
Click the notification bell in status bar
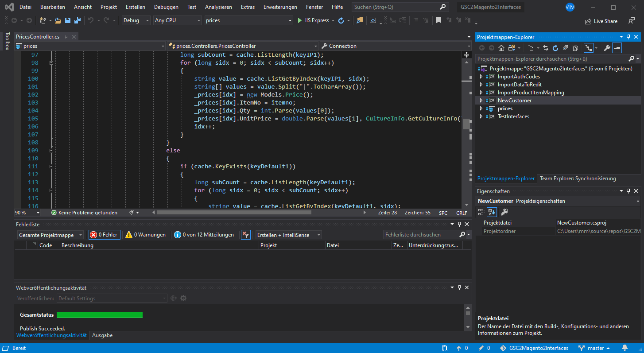pos(625,348)
